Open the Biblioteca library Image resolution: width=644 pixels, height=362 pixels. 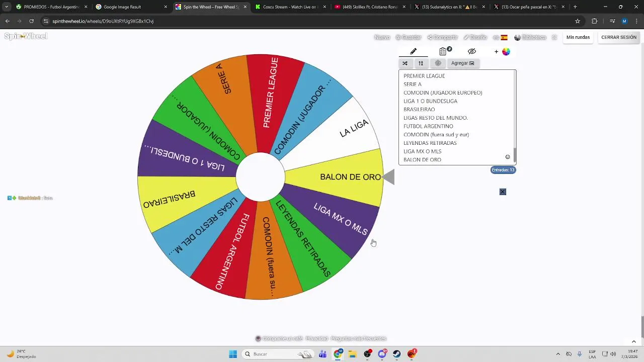click(530, 37)
